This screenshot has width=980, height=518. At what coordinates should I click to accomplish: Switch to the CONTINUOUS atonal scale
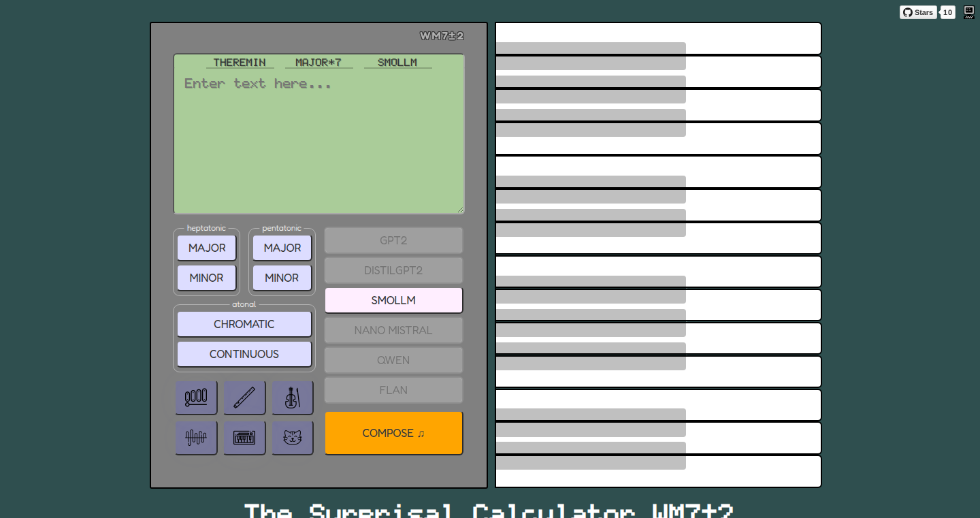tap(244, 354)
